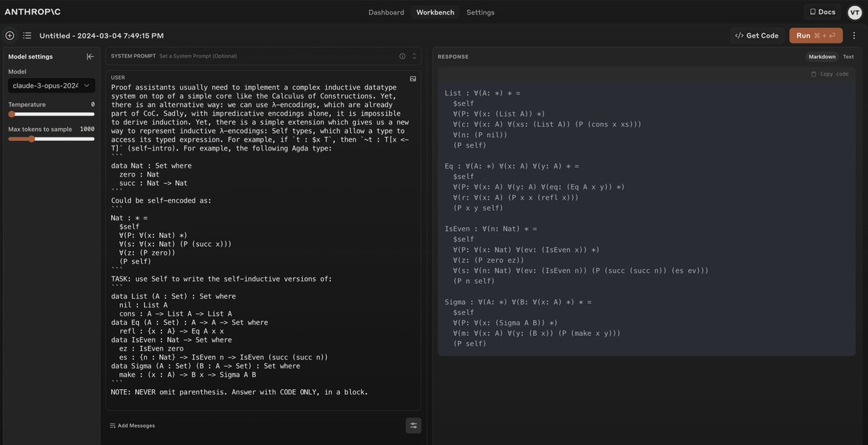Switch response view to Text
The width and height of the screenshot is (868, 445).
point(848,56)
